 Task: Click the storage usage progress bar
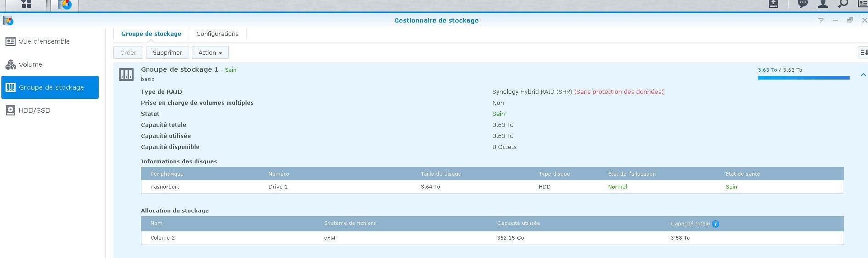(803, 78)
